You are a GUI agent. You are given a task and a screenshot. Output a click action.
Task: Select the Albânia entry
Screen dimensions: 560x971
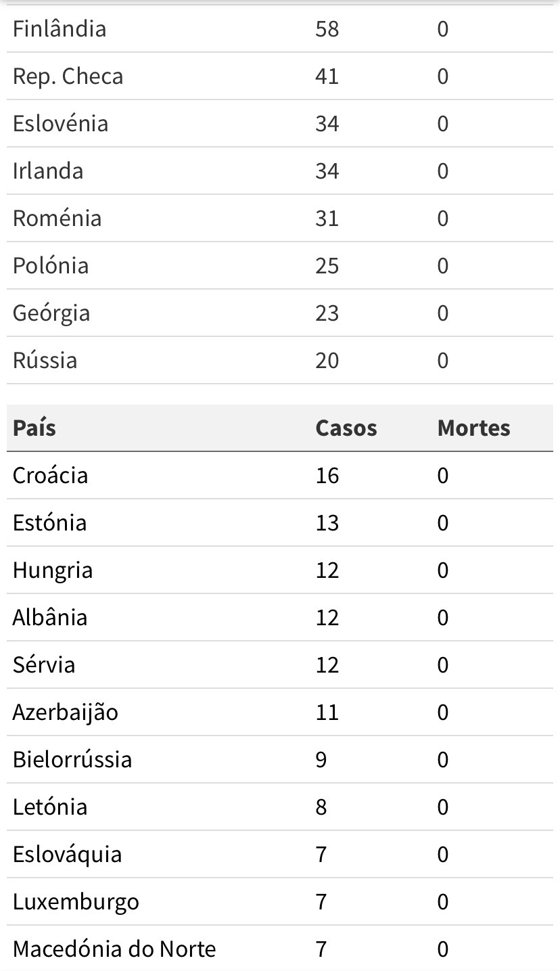coord(50,618)
